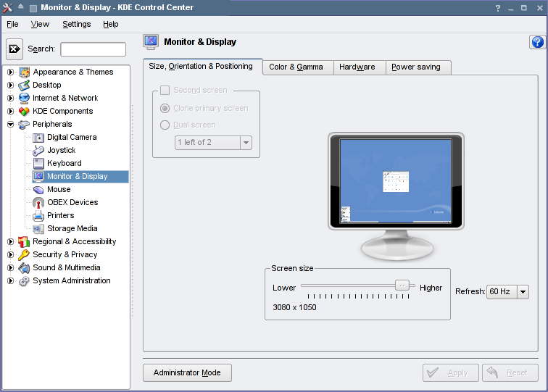This screenshot has height=392, width=548.
Task: Click the screen size slider handle
Action: 402,285
